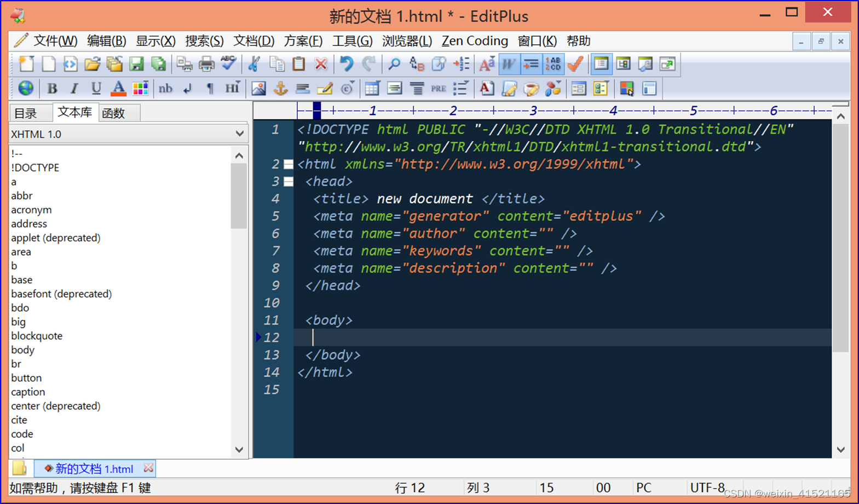View in browser using the globe icon
Screen dimensions: 859x504
click(26, 88)
